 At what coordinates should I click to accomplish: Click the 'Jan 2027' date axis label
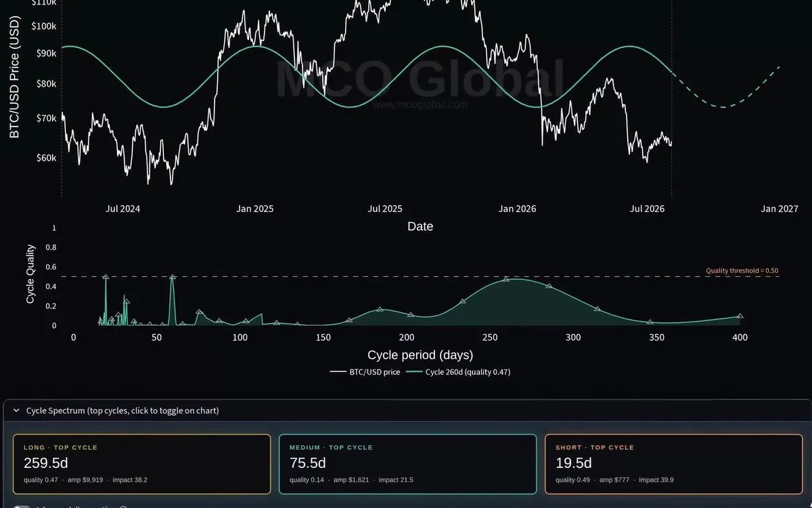[x=779, y=209]
